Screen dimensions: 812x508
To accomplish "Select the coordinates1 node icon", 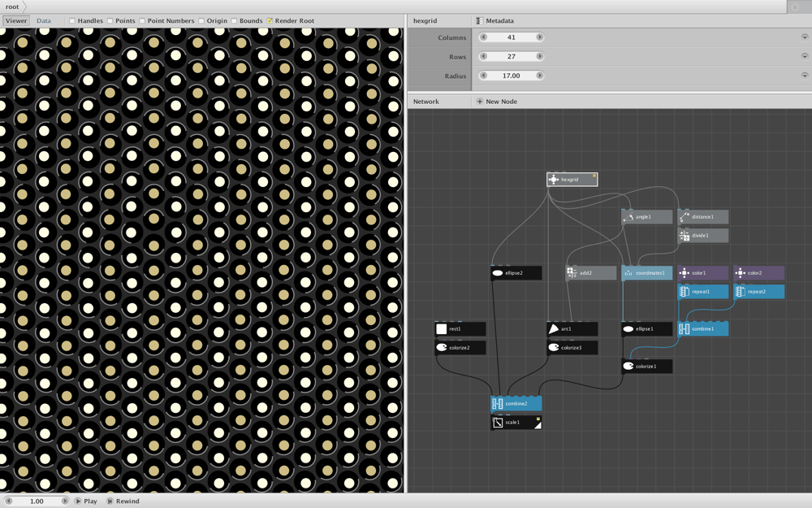I will (x=628, y=273).
